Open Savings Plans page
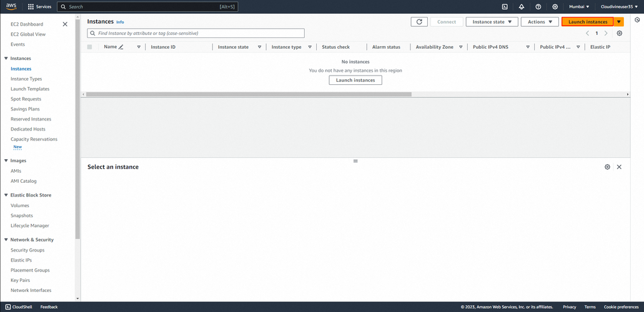The height and width of the screenshot is (312, 644). click(25, 109)
